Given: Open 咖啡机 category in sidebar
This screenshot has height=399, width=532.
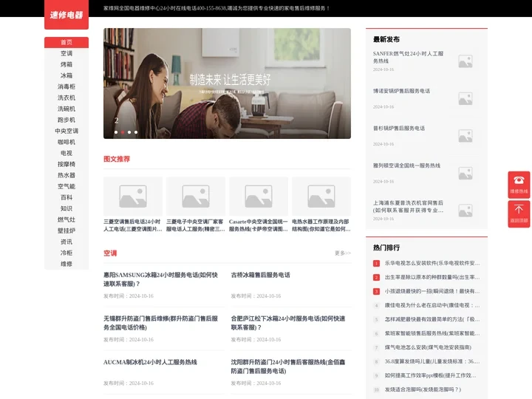Looking at the screenshot, I should [x=66, y=142].
